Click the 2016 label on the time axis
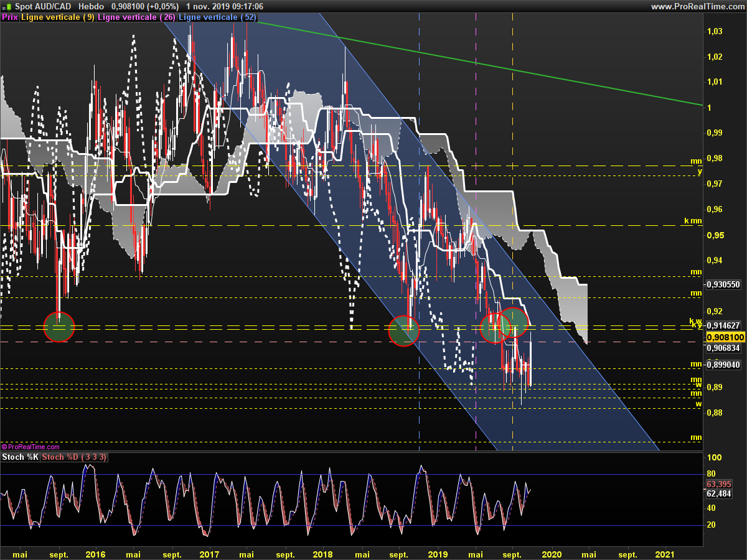This screenshot has width=747, height=560. tap(95, 554)
